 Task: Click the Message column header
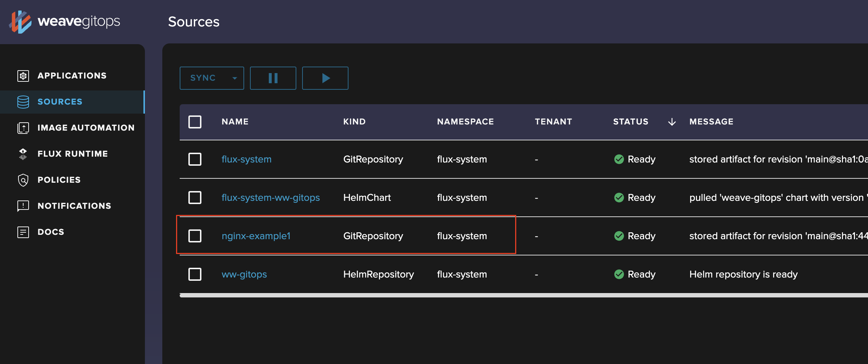click(x=711, y=122)
